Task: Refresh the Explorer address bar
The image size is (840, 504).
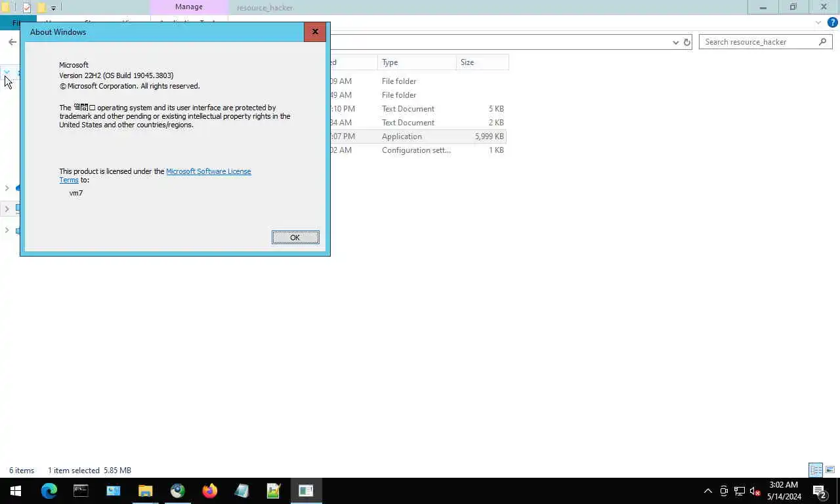Action: tap(687, 42)
